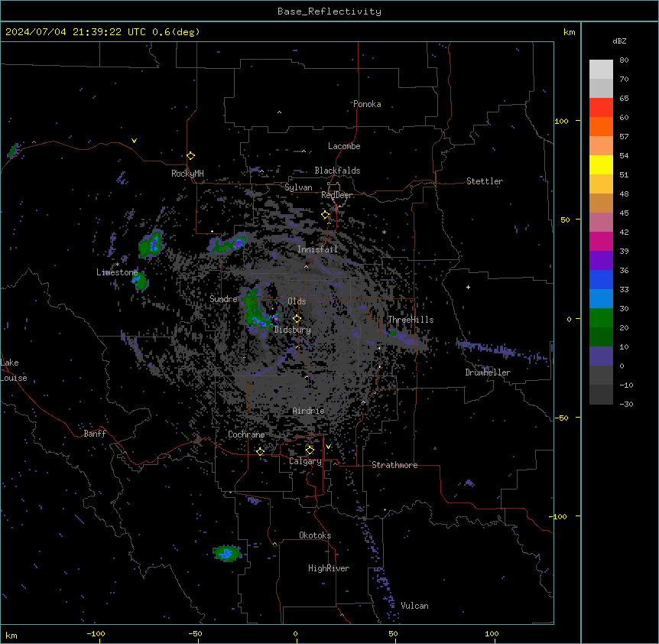This screenshot has width=659, height=644.
Task: Click the Okotoks label
Action: pyautogui.click(x=315, y=535)
